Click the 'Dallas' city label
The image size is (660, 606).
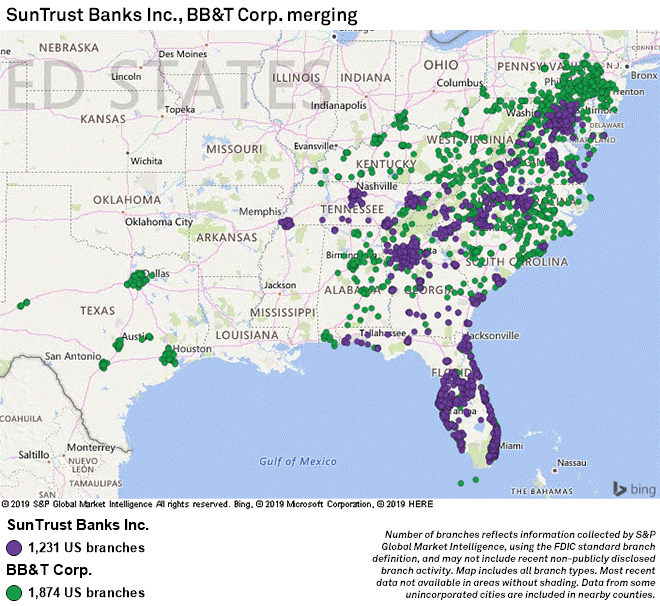pos(157,274)
